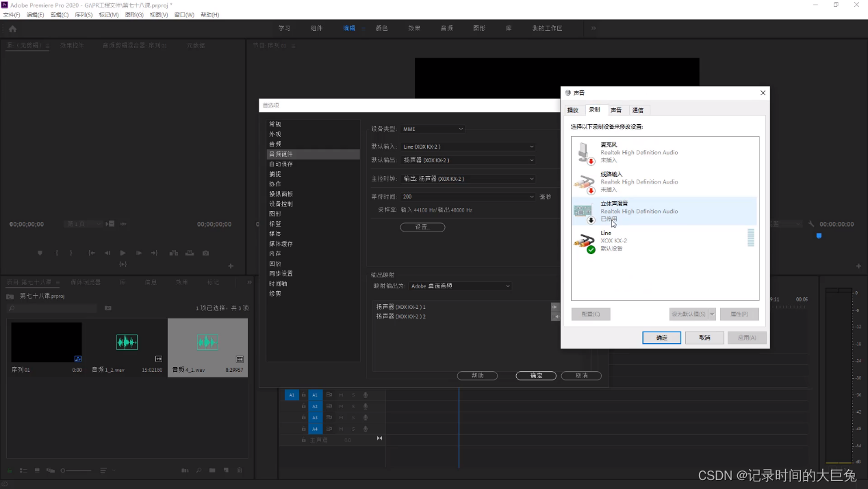Switch to the Communications tab in Sound dialog
This screenshot has height=489, width=868.
[x=638, y=110]
